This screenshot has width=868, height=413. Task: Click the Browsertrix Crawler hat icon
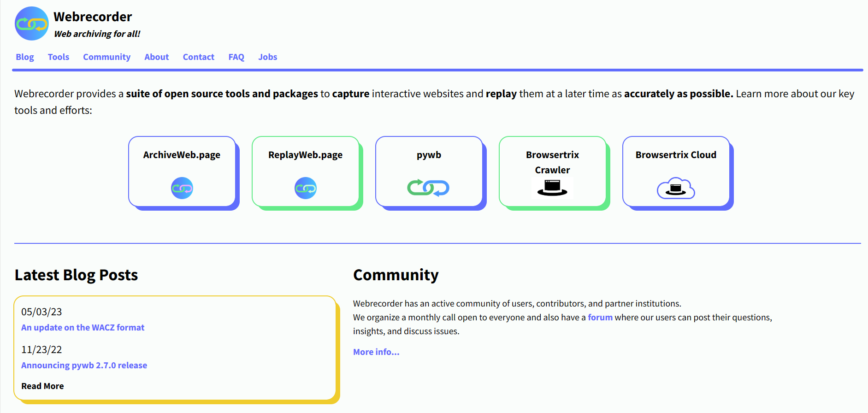(552, 188)
